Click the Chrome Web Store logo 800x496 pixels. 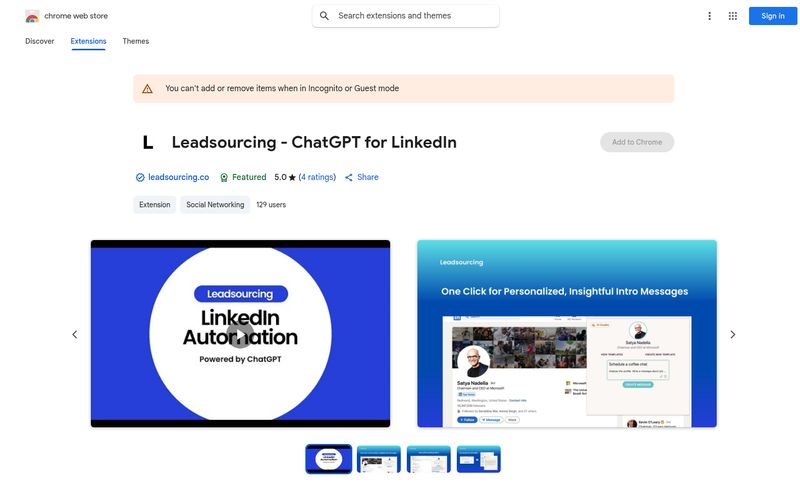(x=32, y=16)
